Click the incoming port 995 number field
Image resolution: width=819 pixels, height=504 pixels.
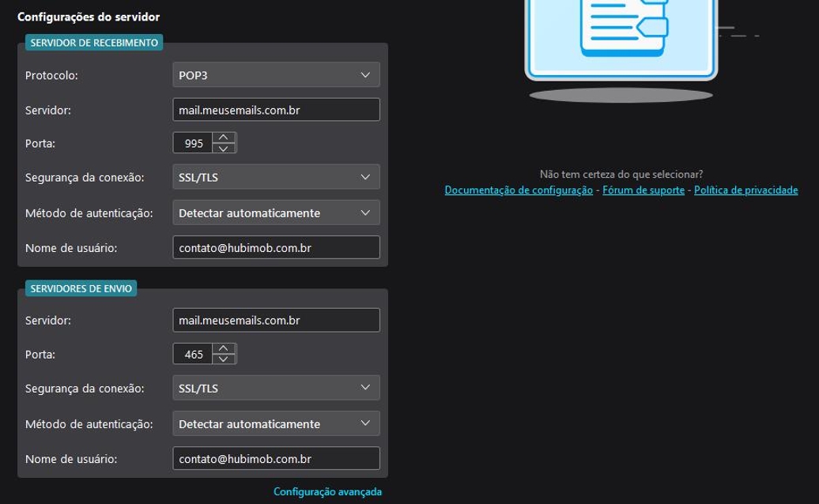(192, 144)
